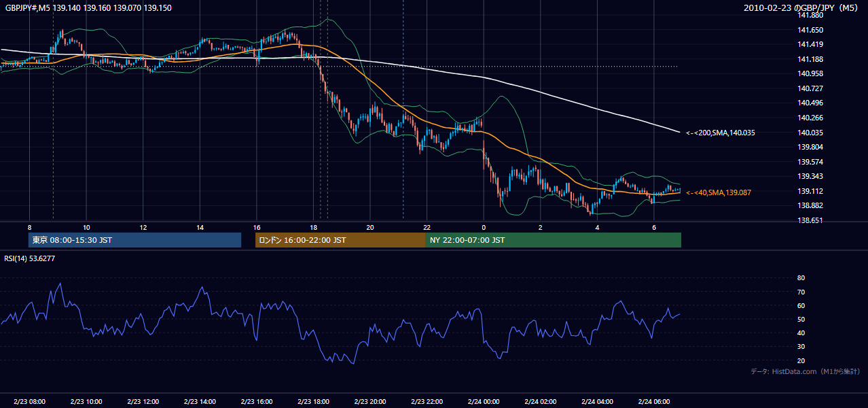Click hour tick 18 under price chart
868x408 pixels.
313,227
